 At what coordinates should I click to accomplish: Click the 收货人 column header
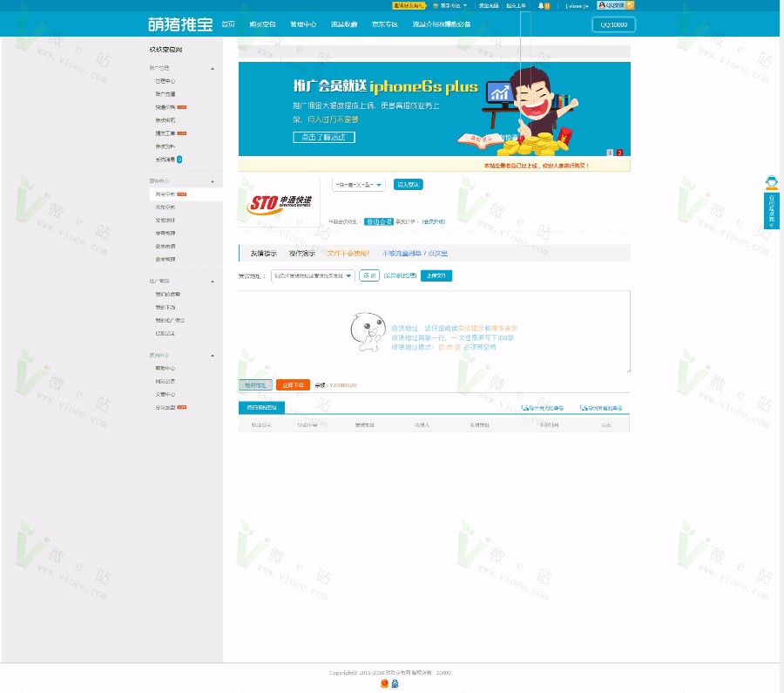pyautogui.click(x=422, y=425)
